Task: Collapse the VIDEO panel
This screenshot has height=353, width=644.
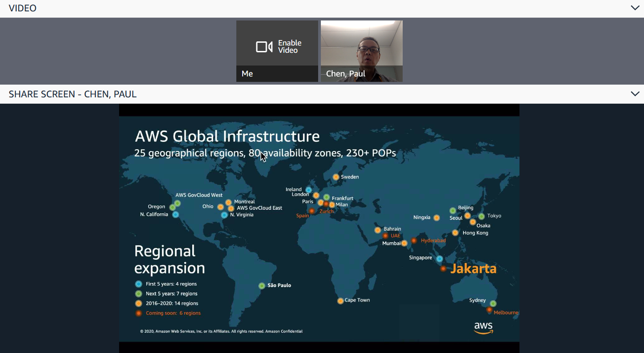Action: point(635,8)
